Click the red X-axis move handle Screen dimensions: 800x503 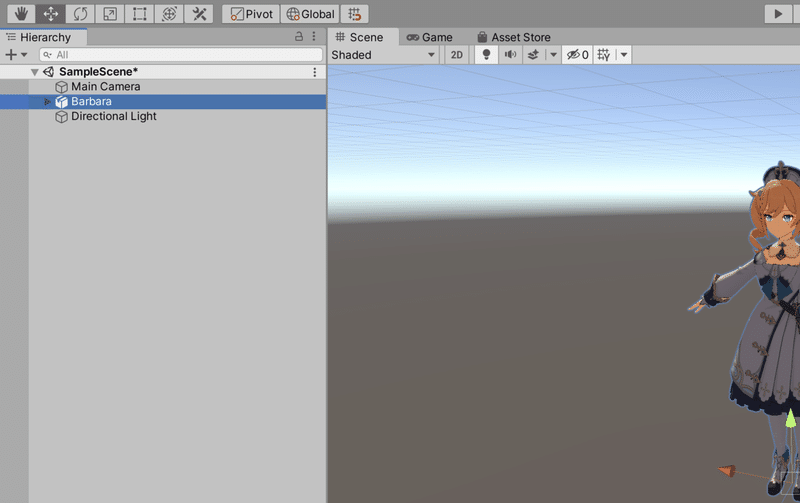728,470
